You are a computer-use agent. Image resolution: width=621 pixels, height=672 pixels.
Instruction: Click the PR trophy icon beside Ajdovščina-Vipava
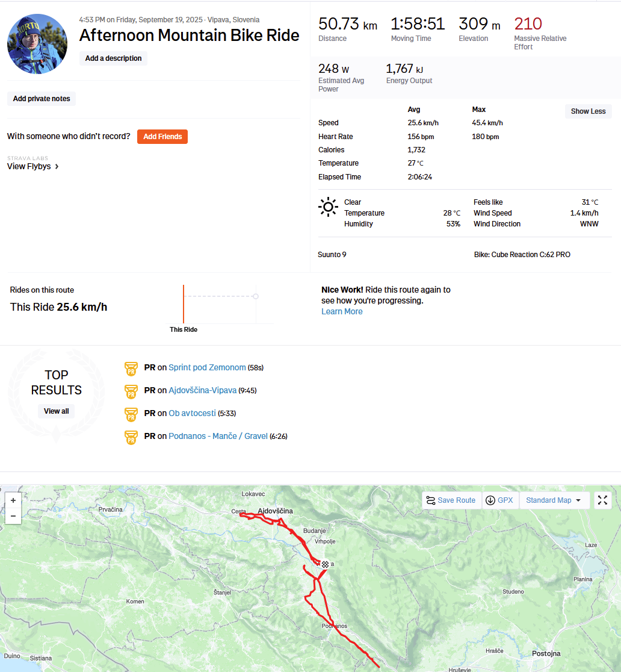point(131,391)
